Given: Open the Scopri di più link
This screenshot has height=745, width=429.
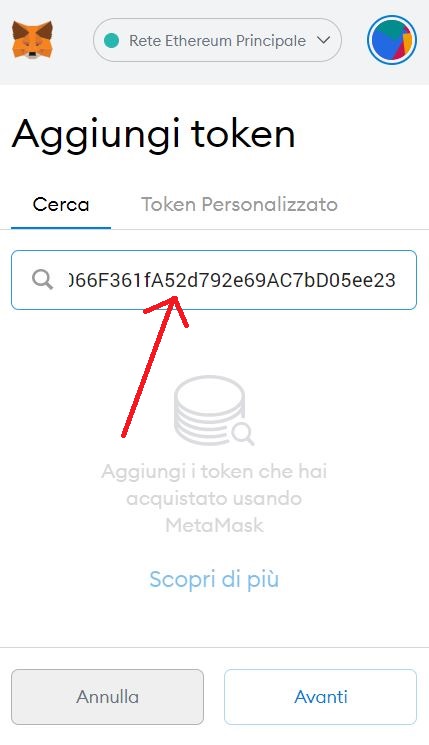Looking at the screenshot, I should tap(214, 579).
